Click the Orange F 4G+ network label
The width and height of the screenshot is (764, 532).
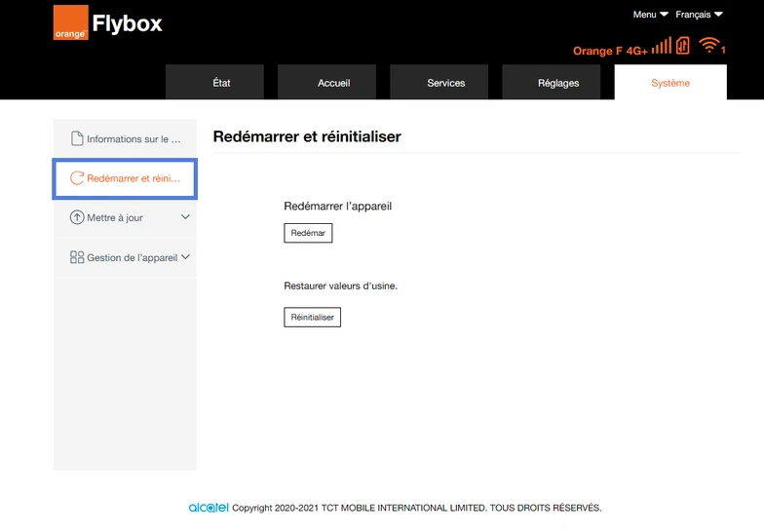point(610,51)
